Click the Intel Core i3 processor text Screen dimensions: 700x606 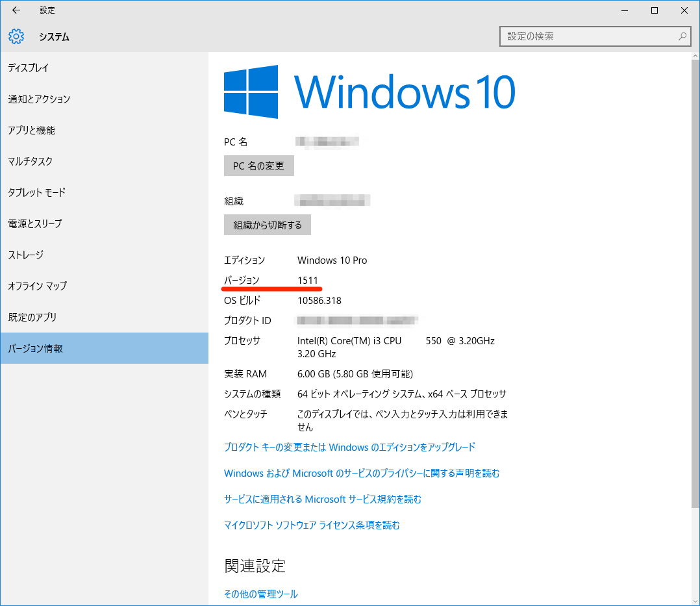(x=396, y=347)
